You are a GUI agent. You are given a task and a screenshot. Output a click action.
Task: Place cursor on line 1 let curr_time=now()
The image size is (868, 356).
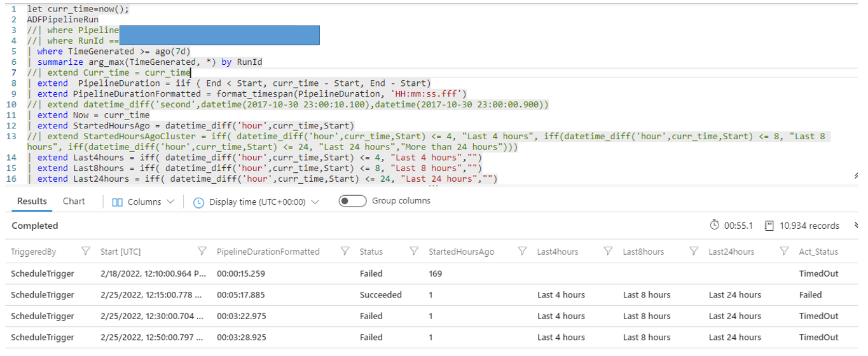78,9
